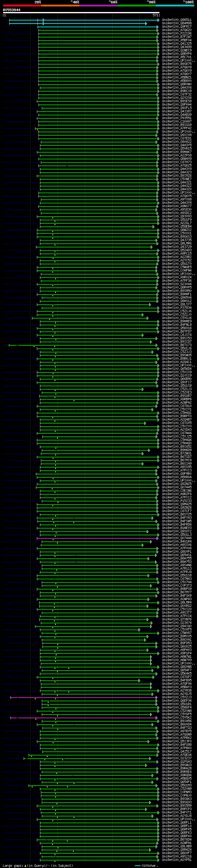Select the UniRef100_C1KA97 label
Viewport: 197px width, 868px height.
[x=176, y=121]
